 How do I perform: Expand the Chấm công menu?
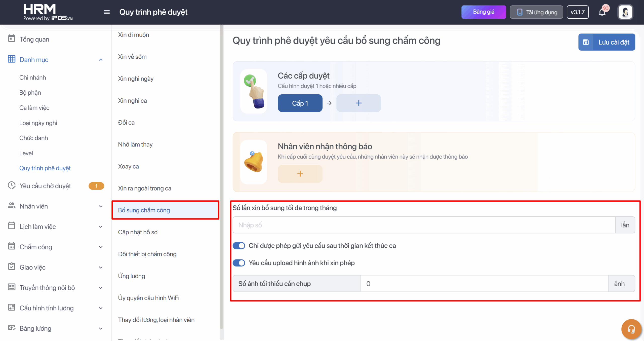101,247
